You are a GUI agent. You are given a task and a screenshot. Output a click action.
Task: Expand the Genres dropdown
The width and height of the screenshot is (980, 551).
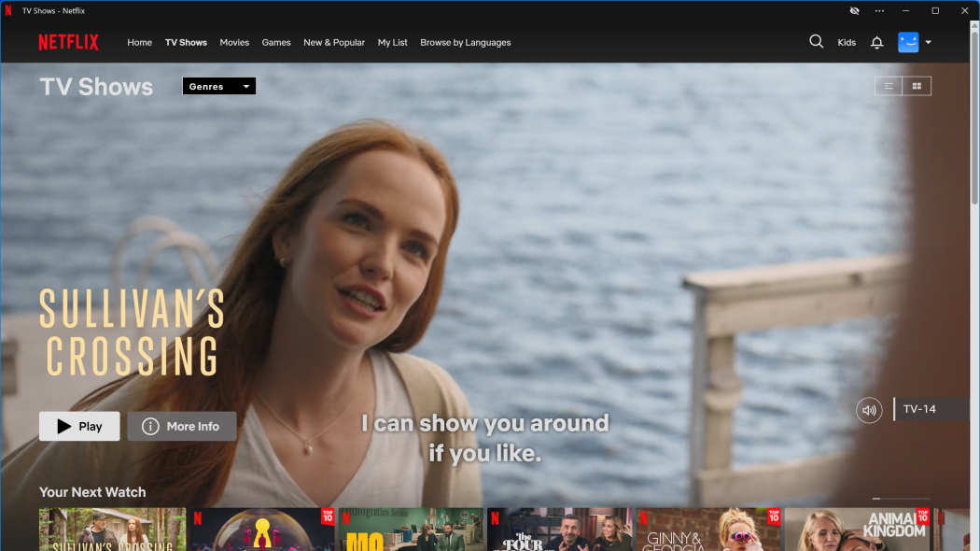click(219, 86)
